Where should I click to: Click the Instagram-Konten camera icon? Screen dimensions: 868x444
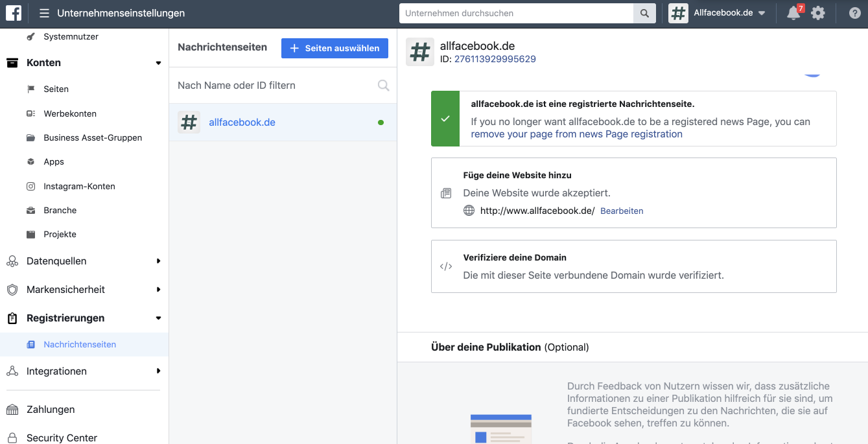tap(30, 186)
